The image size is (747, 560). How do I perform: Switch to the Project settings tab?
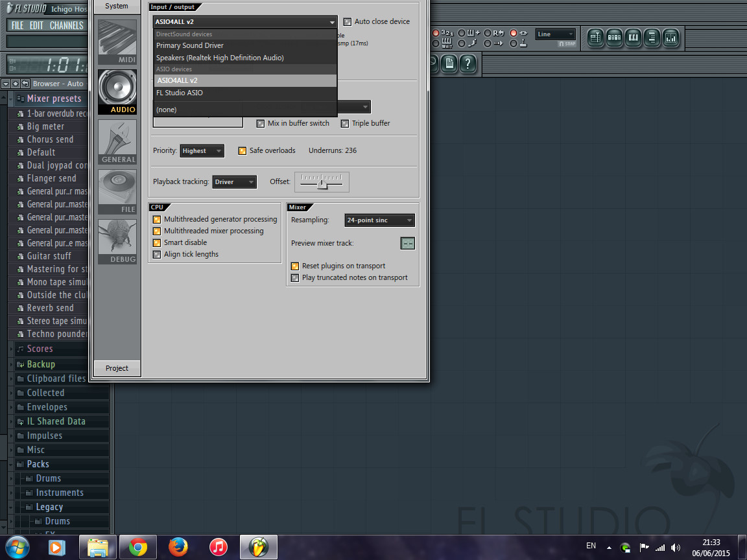click(117, 368)
